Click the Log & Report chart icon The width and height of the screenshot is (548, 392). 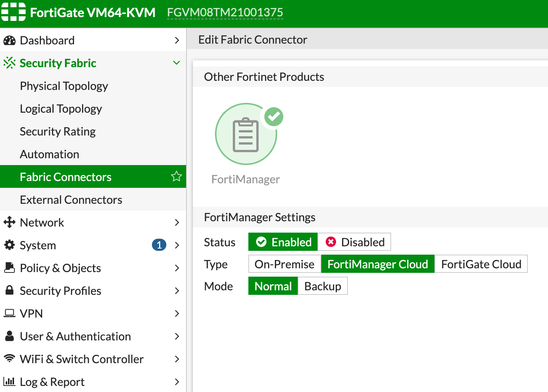tap(9, 381)
